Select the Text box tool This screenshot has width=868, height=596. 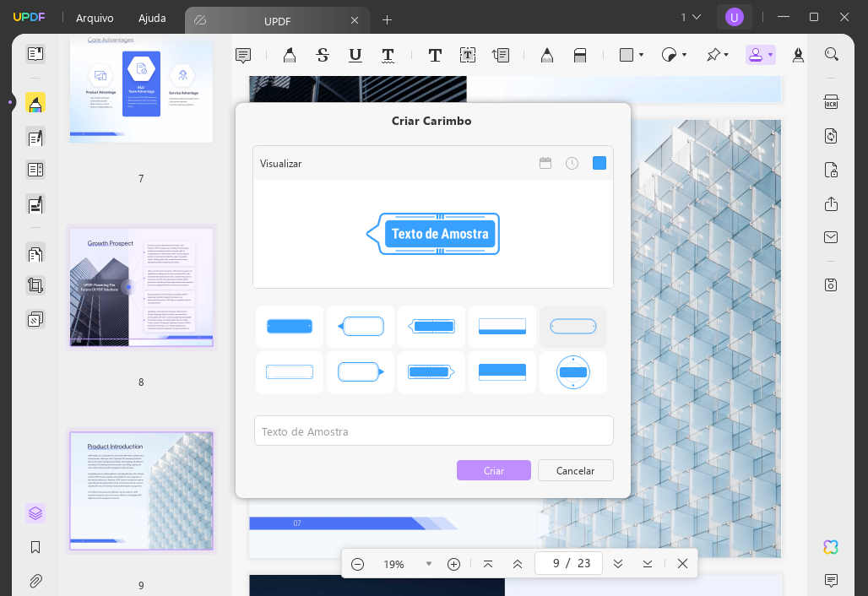click(x=468, y=55)
